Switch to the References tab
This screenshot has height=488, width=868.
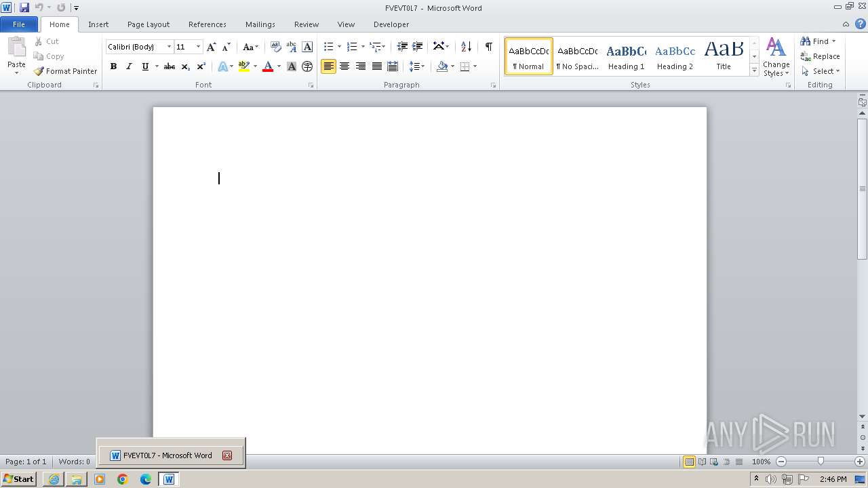point(208,24)
